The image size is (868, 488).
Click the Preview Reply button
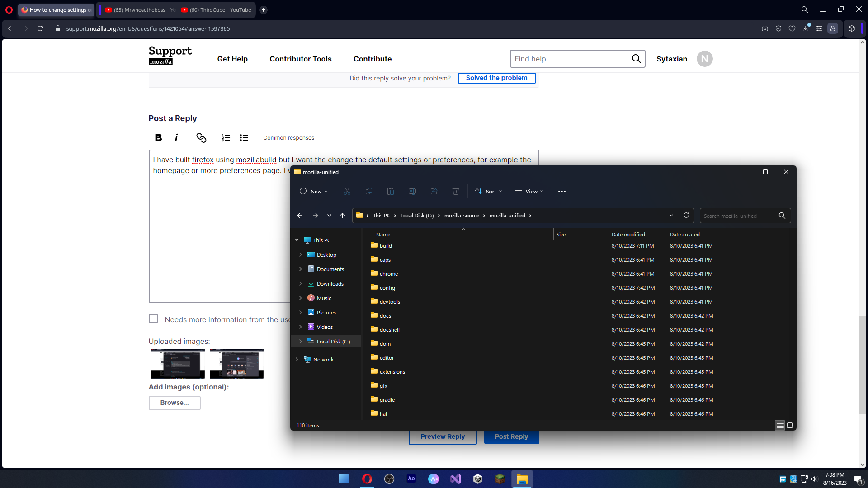[443, 436]
